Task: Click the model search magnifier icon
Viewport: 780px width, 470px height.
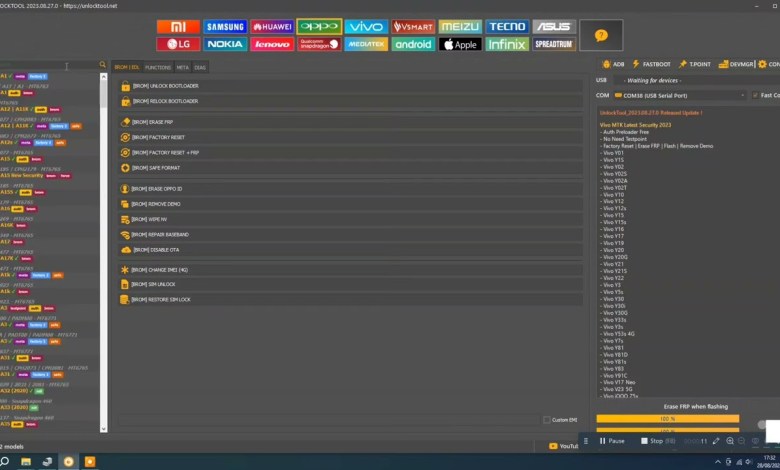Action: pos(102,66)
